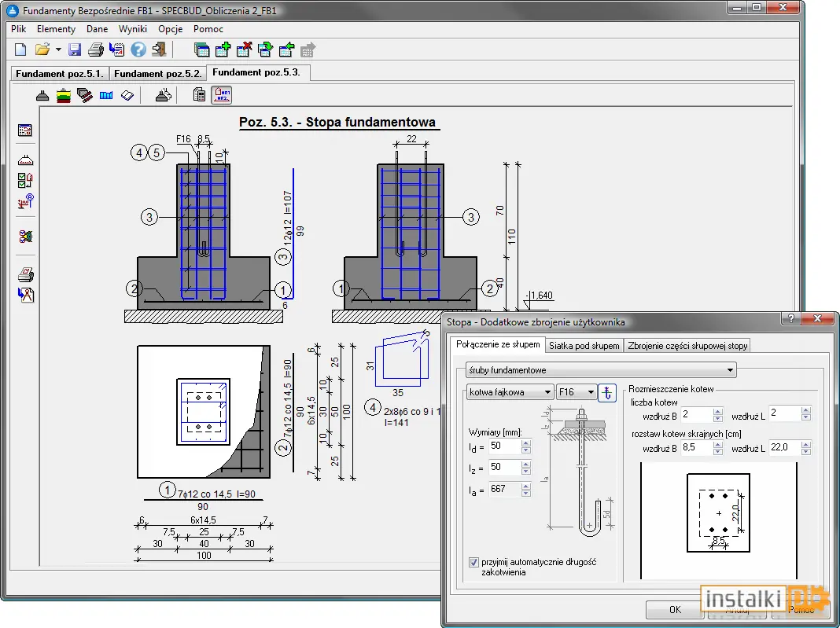Toggle przyjmij automatycznie długość zakotwienia checkbox

coord(473,562)
